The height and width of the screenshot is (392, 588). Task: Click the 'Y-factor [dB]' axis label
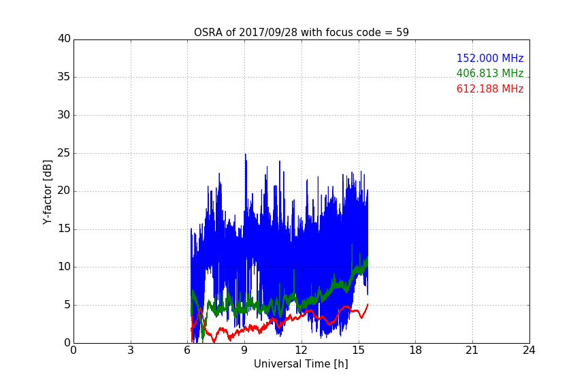tap(47, 192)
